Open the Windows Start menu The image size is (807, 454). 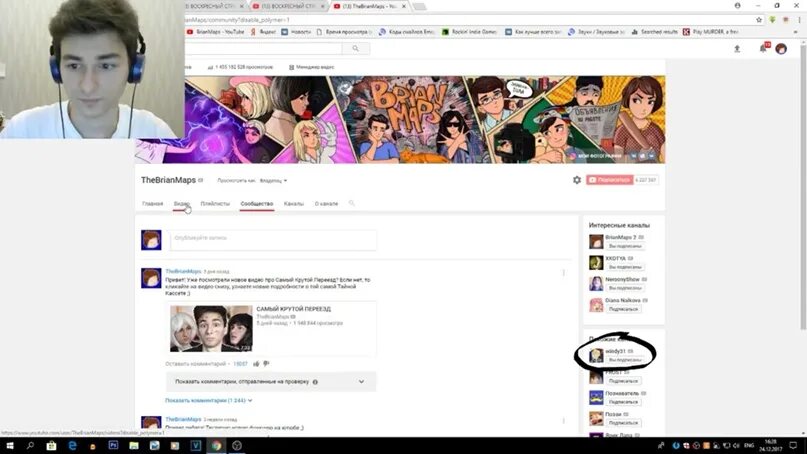10,445
